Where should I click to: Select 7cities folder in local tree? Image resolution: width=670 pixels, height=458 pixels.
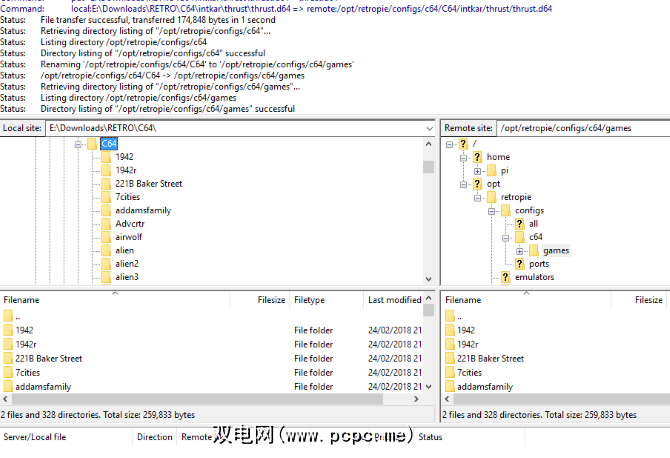(127, 197)
